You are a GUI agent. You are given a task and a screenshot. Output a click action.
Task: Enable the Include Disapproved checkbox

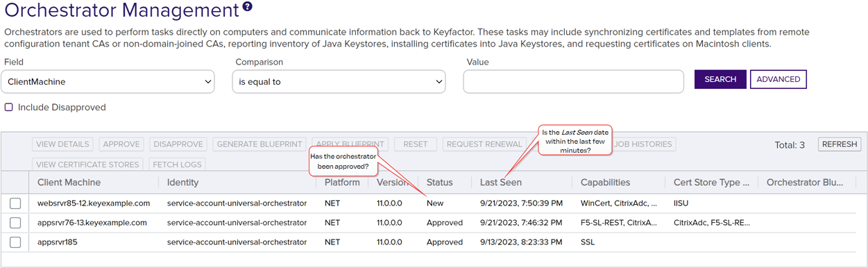[x=9, y=108]
